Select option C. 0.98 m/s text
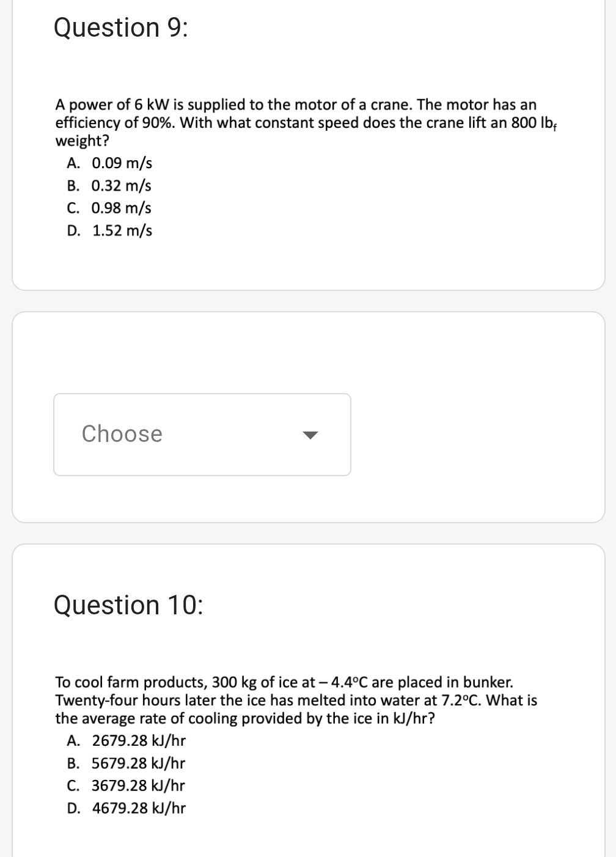This screenshot has width=616, height=857. click(x=109, y=208)
